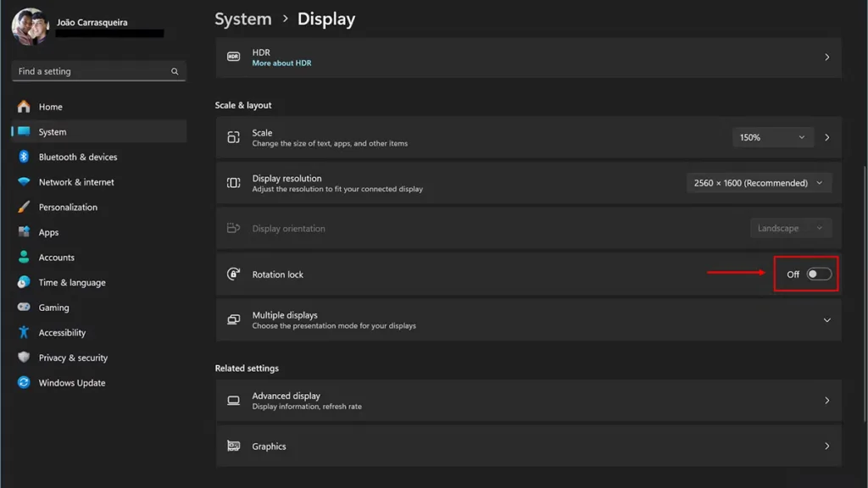
Task: Click the More about HDR link
Action: [281, 63]
